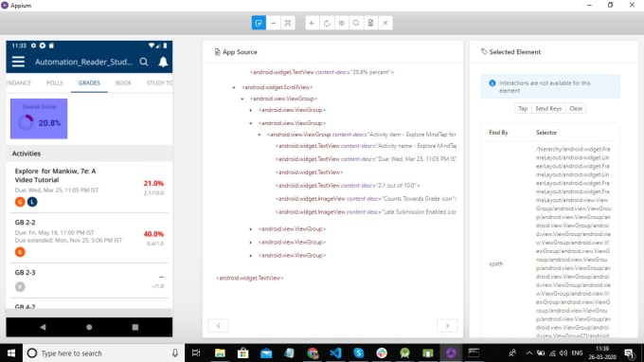Copy XML source to clipboard icon

pyautogui.click(x=371, y=23)
